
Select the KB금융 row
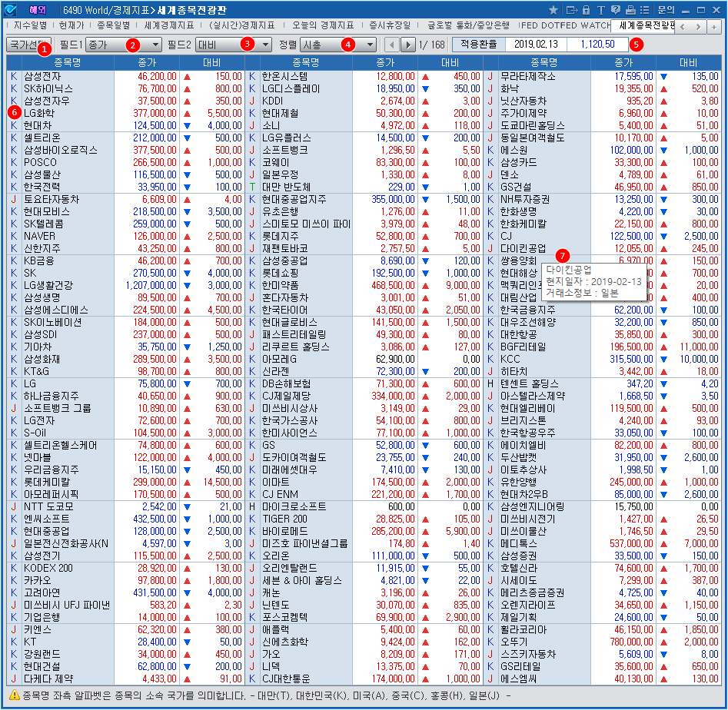125,260
